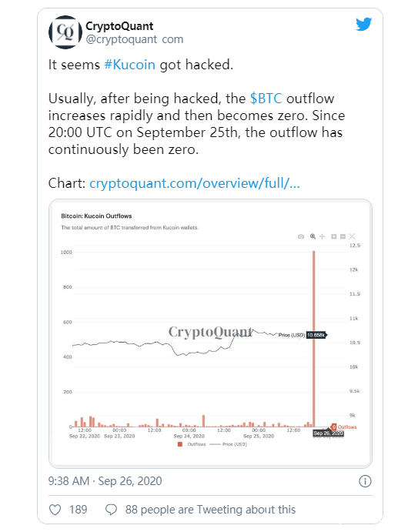
Task: Click the reply speech bubble icon
Action: 111,510
